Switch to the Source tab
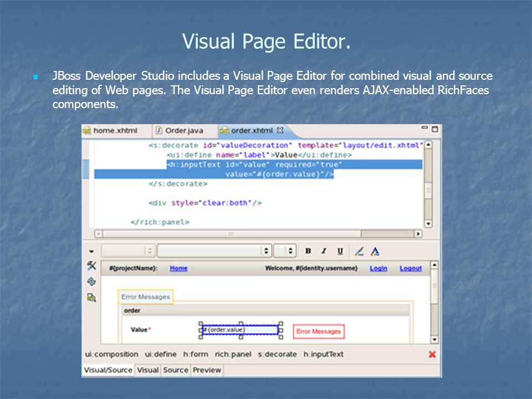Viewport: 532px width, 399px height. tap(176, 370)
